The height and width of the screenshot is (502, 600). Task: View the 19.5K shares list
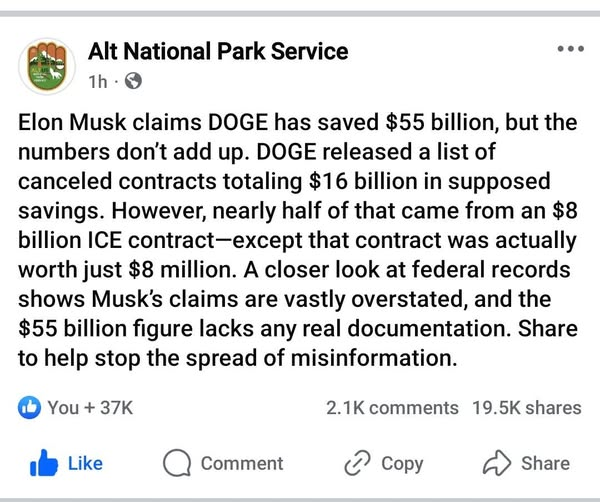tap(527, 407)
